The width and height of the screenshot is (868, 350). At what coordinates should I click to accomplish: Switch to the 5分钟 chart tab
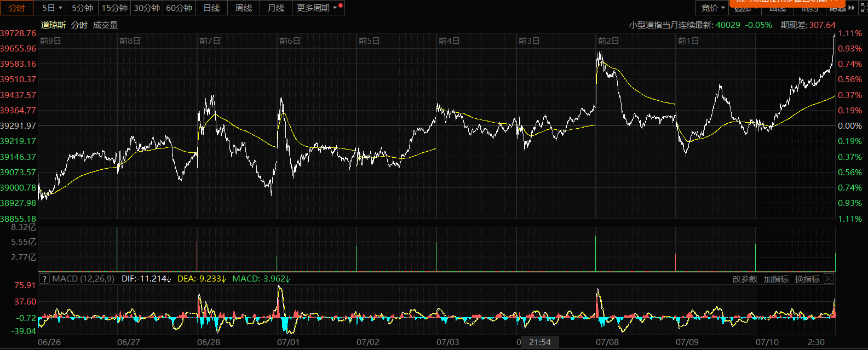click(x=83, y=8)
